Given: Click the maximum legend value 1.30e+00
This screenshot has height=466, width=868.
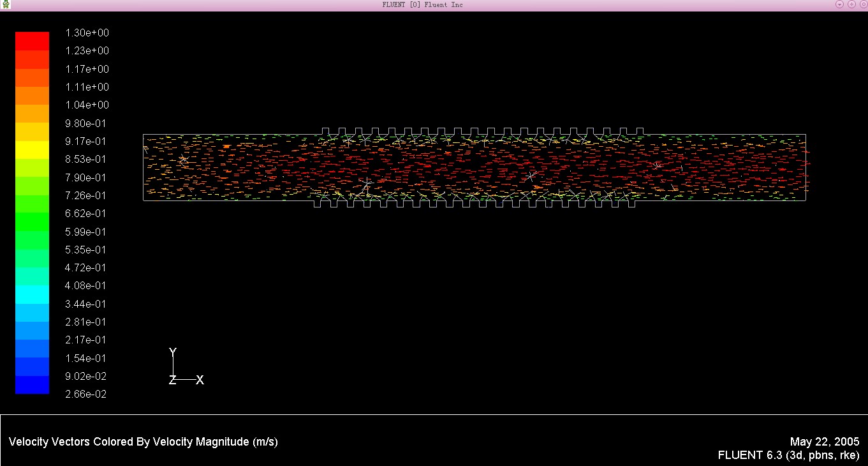Looking at the screenshot, I should pos(87,33).
